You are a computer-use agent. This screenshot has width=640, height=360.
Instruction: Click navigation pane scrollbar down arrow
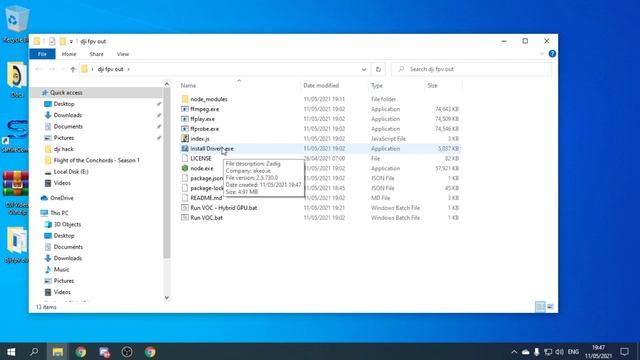click(167, 298)
